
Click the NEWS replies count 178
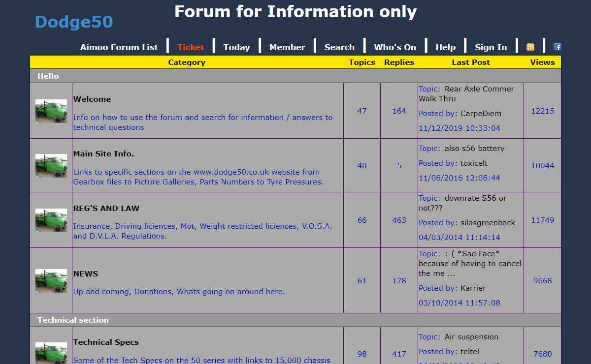pyautogui.click(x=399, y=280)
